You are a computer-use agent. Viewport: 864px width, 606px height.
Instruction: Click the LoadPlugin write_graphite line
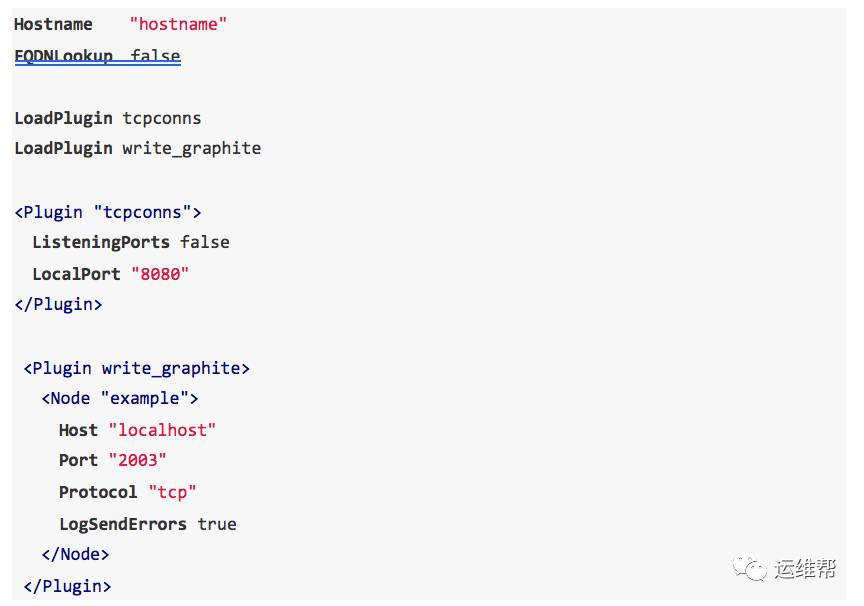[x=138, y=149]
